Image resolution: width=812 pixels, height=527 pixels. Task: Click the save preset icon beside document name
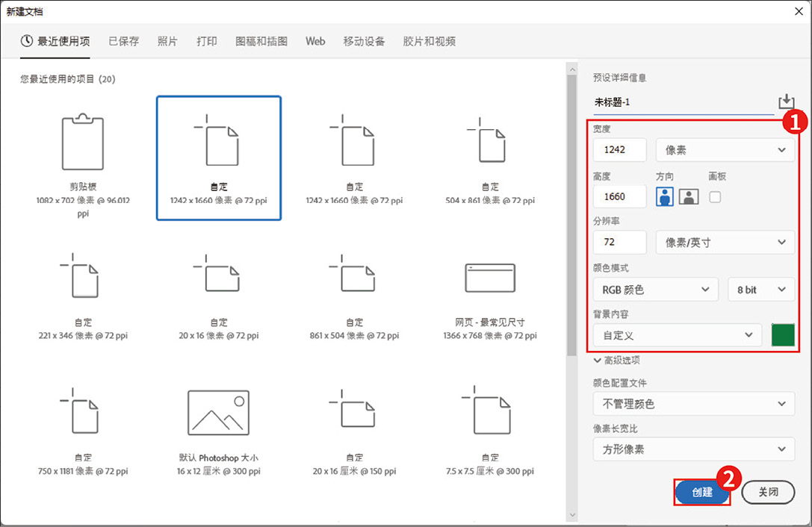point(785,102)
